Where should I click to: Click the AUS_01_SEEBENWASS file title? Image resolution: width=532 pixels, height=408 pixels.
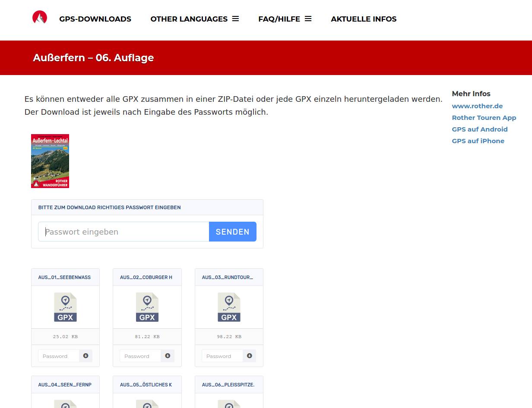tap(64, 277)
